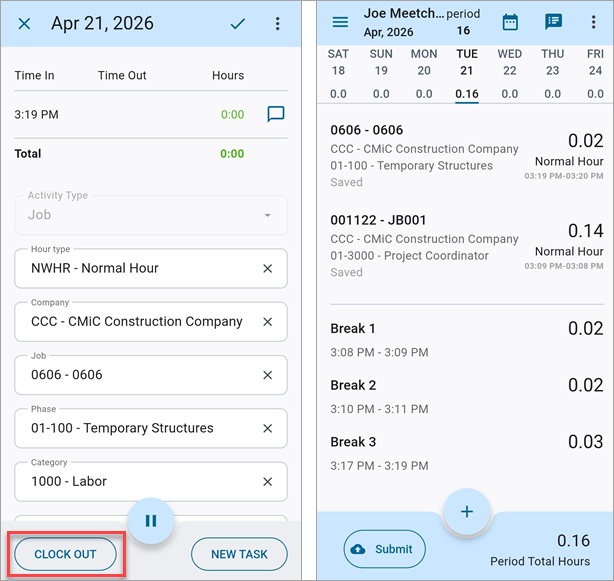Screen dimensions: 614x581
Task: Clear the Hour type field
Action: pyautogui.click(x=267, y=269)
